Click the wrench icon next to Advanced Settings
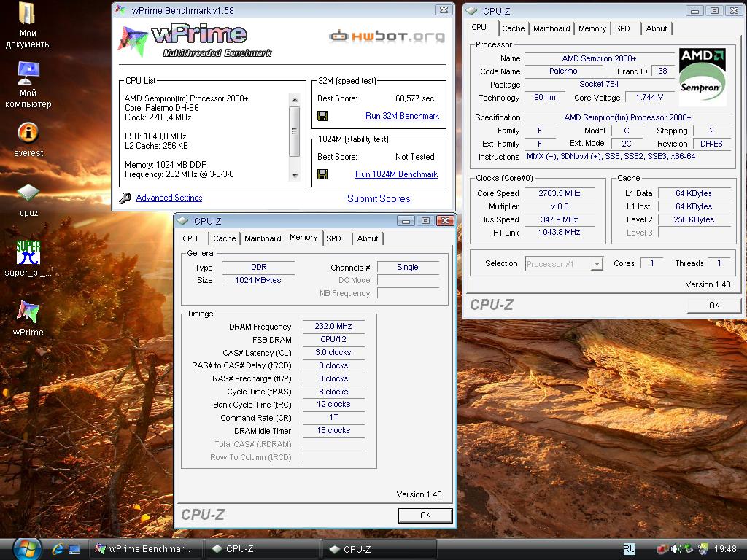The height and width of the screenshot is (560, 747). click(x=125, y=198)
